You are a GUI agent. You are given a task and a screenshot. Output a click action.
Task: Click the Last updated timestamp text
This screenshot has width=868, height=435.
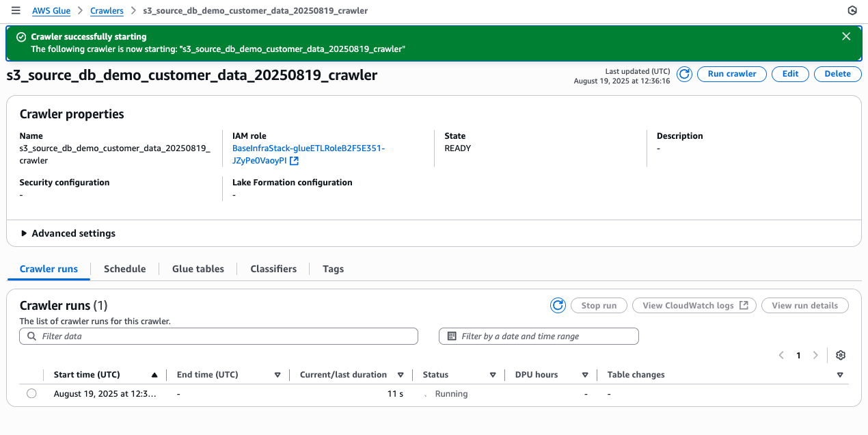click(x=622, y=76)
